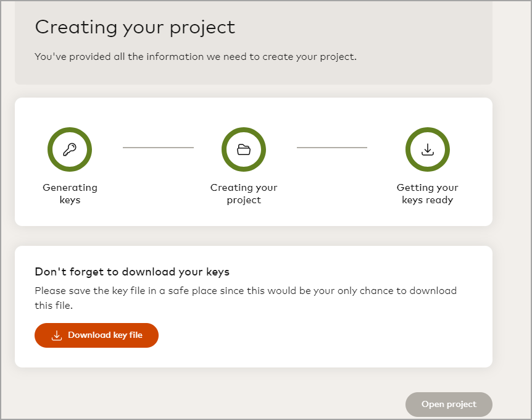Open the project with the Open project button
This screenshot has height=420, width=532.
pyautogui.click(x=449, y=405)
